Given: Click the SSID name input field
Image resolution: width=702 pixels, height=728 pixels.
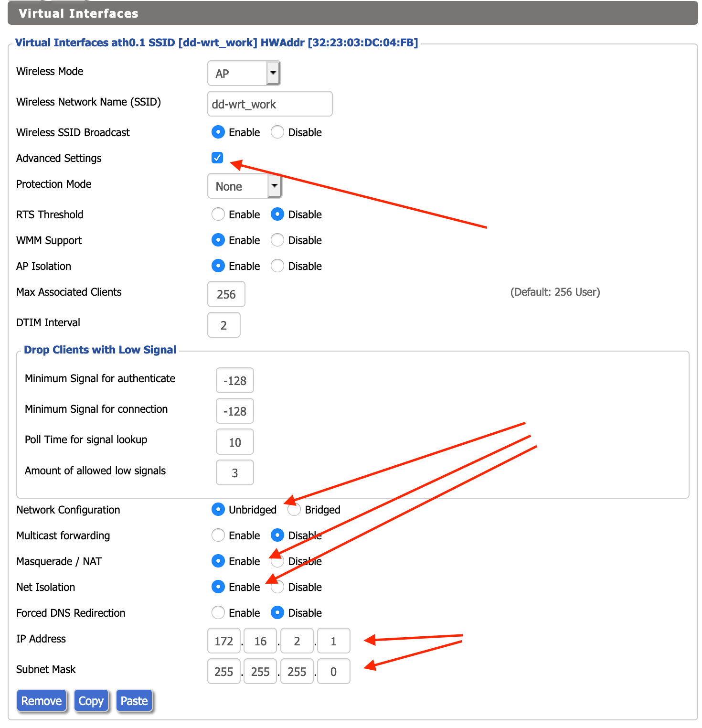Looking at the screenshot, I should (269, 104).
